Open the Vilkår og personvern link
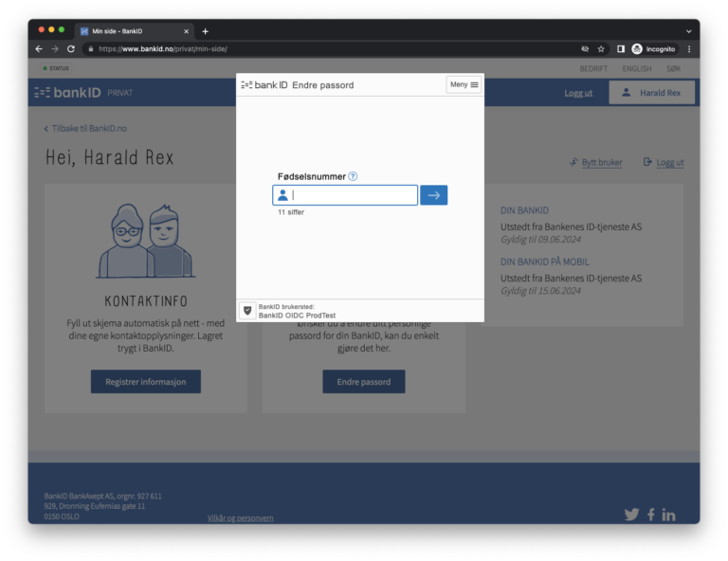 click(x=241, y=517)
